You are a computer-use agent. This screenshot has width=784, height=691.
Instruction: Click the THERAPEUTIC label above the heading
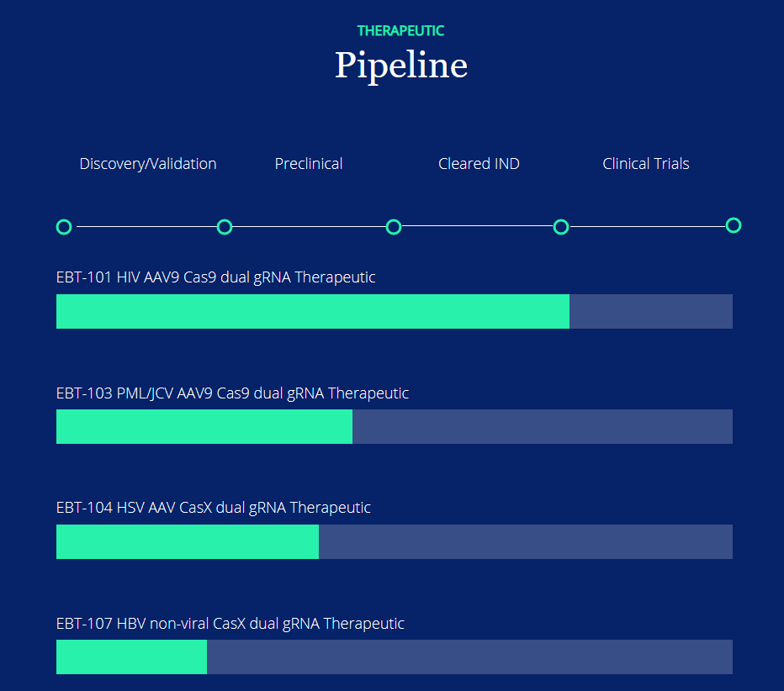pyautogui.click(x=400, y=30)
